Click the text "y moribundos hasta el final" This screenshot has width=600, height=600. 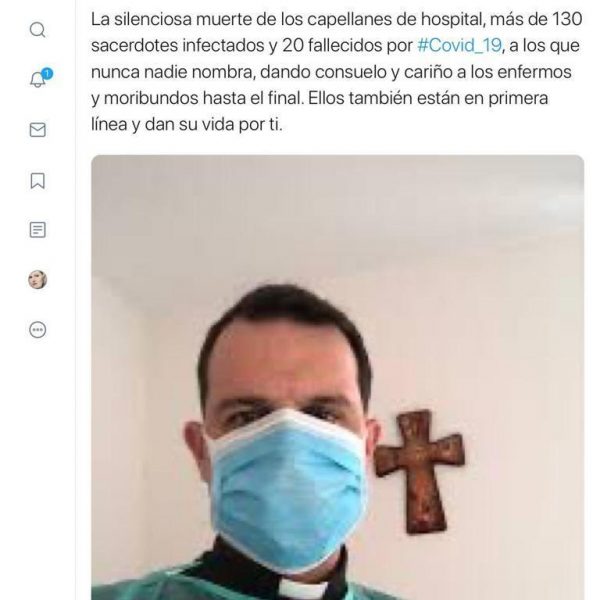(x=197, y=98)
